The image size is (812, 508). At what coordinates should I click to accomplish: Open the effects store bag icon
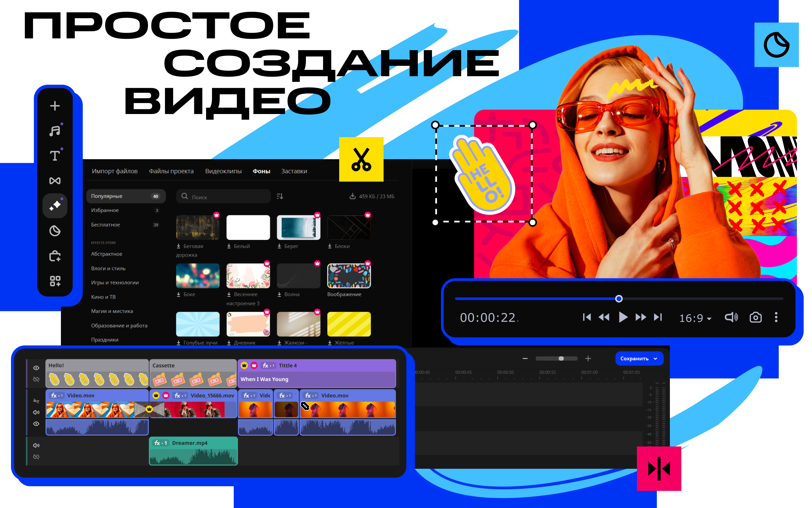coord(55,256)
